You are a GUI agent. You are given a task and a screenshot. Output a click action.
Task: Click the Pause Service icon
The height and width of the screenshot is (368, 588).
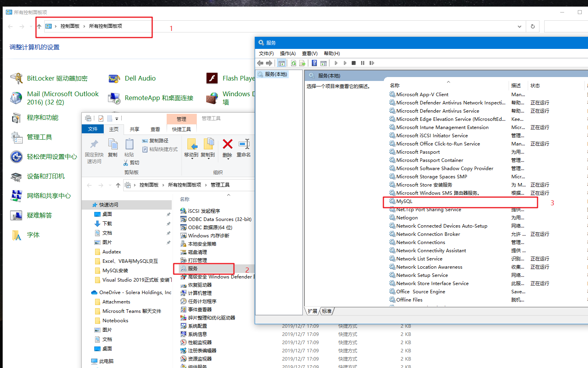363,63
